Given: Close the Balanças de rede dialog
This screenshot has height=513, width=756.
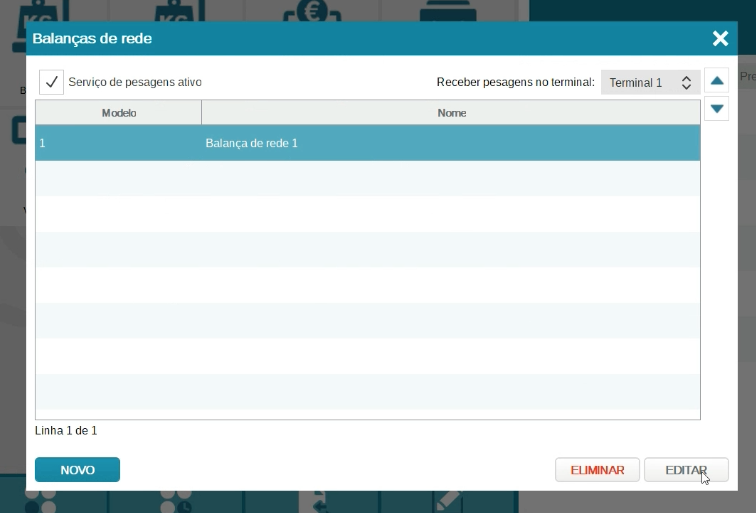Looking at the screenshot, I should [720, 38].
